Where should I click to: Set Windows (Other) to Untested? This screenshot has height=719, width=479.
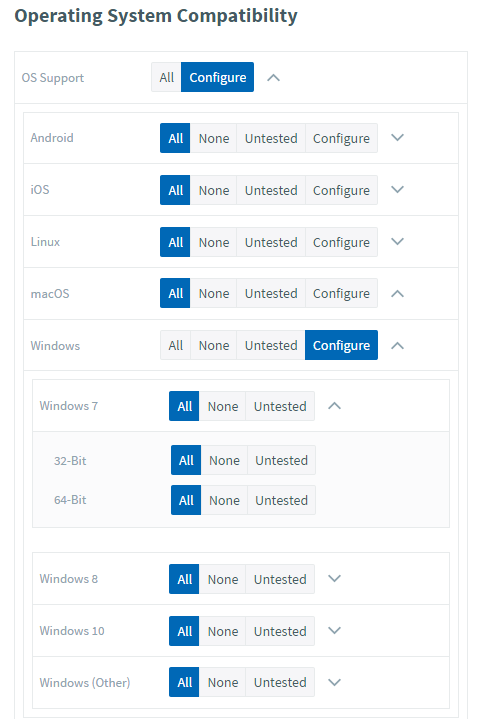click(x=280, y=682)
